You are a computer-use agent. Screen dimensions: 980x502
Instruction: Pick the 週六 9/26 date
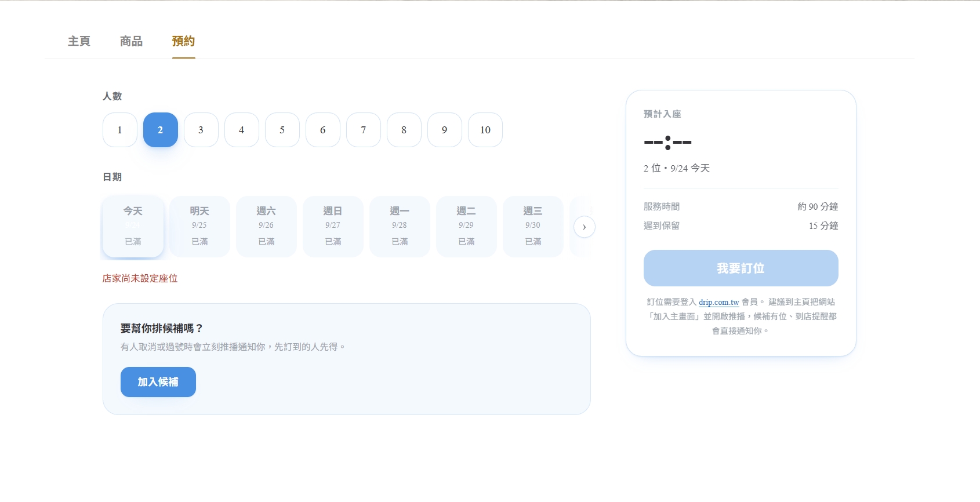pos(266,226)
